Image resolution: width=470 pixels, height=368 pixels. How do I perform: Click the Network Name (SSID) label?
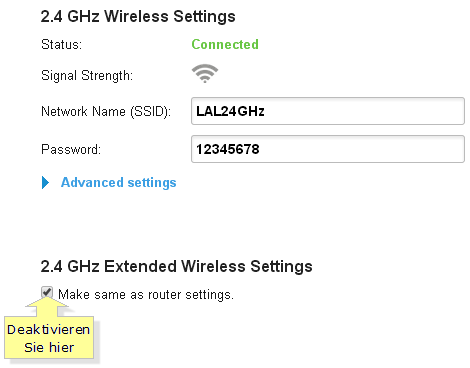click(106, 111)
